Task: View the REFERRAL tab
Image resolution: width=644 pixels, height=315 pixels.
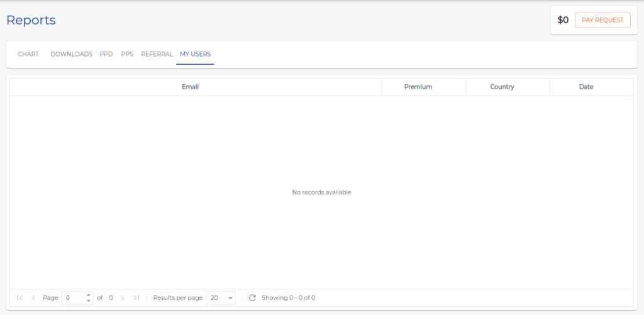Action: [x=157, y=54]
